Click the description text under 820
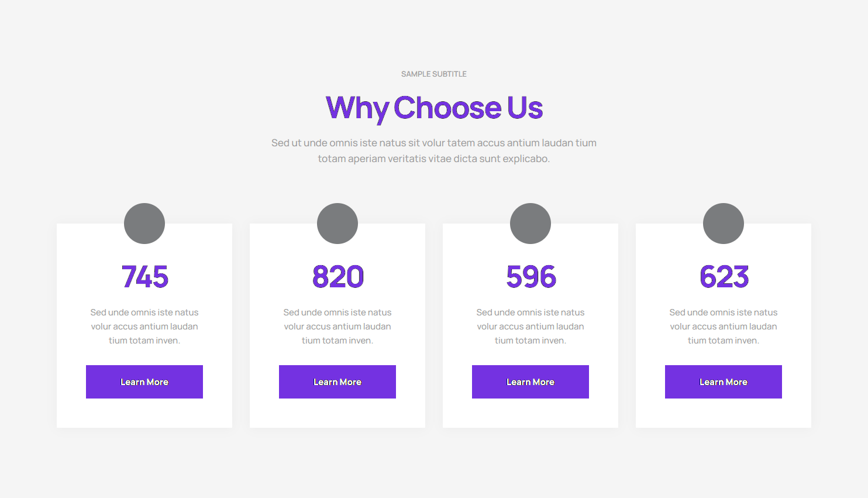Image resolution: width=868 pixels, height=498 pixels. click(x=337, y=327)
